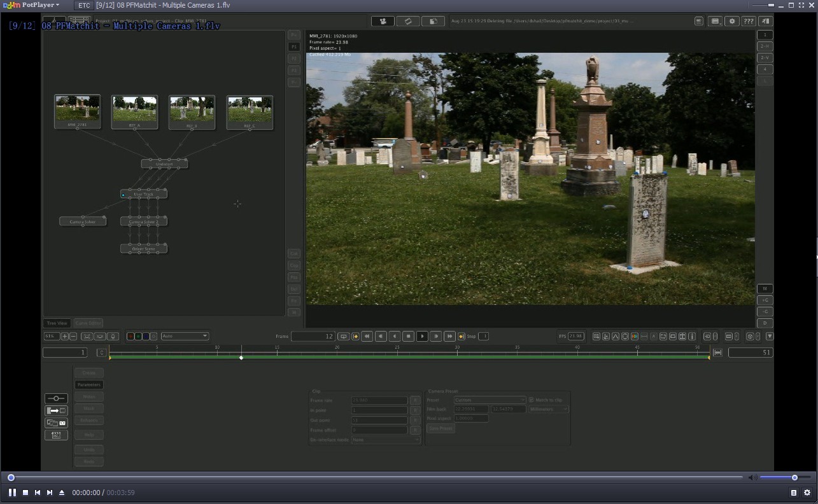Click the camera icon in top toolbar
This screenshot has width=818, height=504.
[x=383, y=21]
